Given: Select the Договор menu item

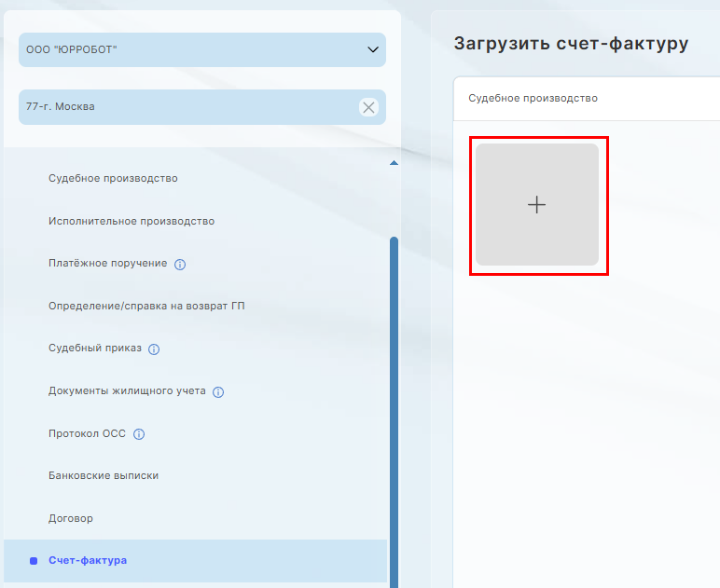Looking at the screenshot, I should point(71,518).
